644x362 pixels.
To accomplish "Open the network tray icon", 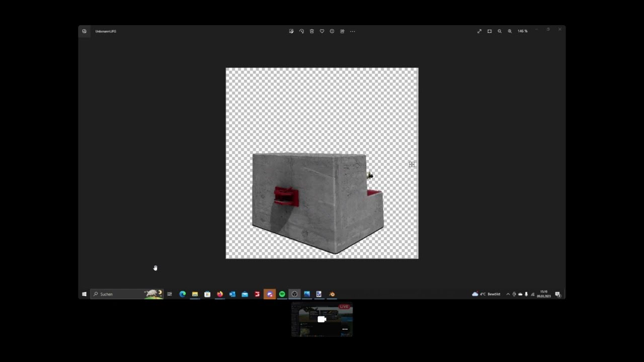I will [x=532, y=294].
